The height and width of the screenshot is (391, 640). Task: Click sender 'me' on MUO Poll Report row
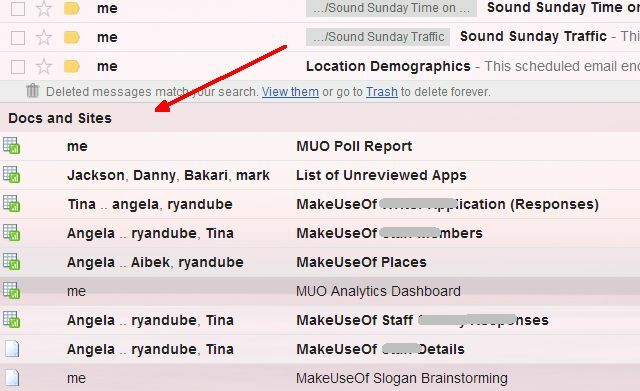coord(77,147)
